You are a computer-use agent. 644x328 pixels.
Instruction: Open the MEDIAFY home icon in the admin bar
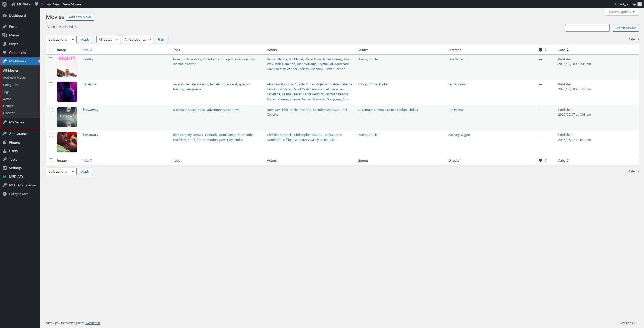pyautogui.click(x=13, y=4)
